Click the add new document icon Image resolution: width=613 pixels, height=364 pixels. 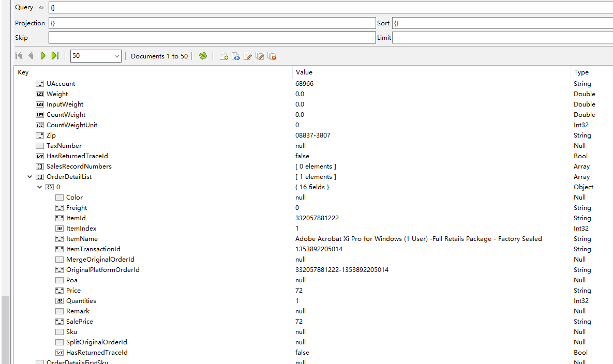click(x=223, y=56)
